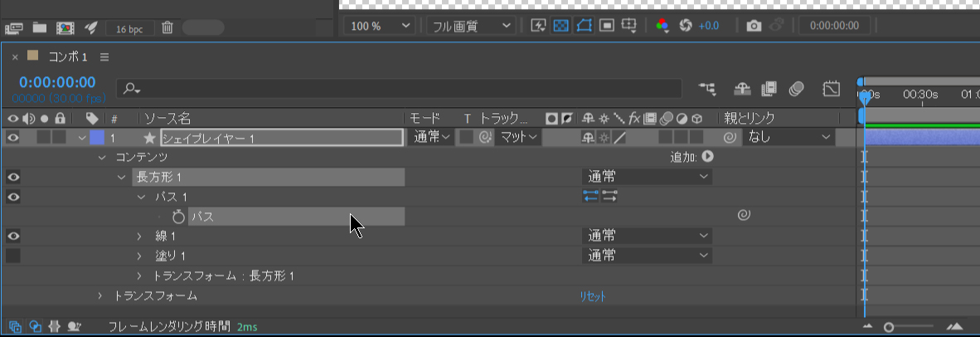The height and width of the screenshot is (337, 980).
Task: Click the delete trash can icon
Action: pyautogui.click(x=167, y=27)
